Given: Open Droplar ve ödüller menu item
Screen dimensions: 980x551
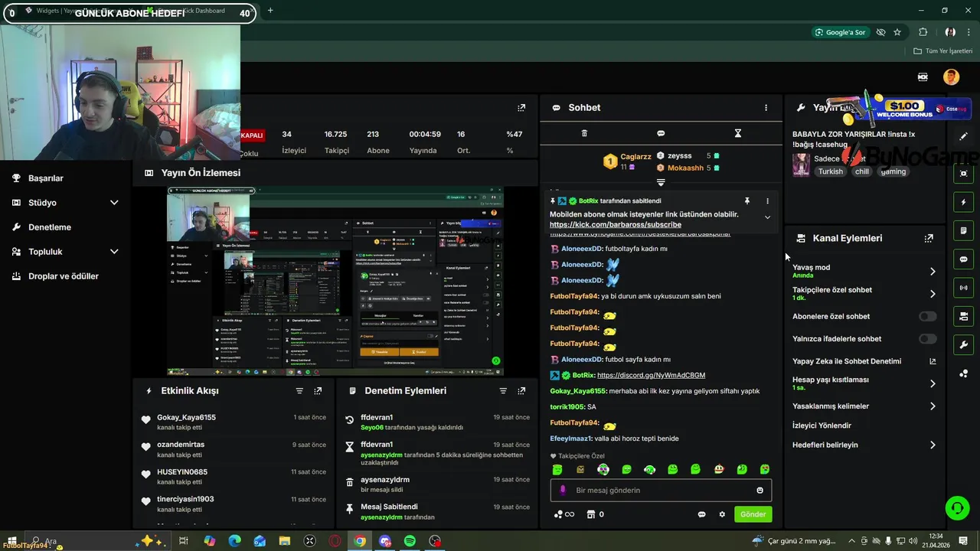Looking at the screenshot, I should point(64,276).
